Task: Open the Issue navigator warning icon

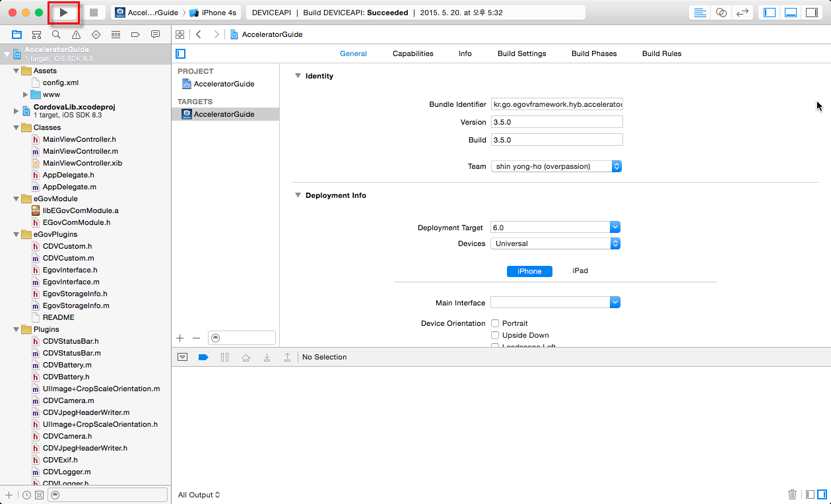Action: (x=77, y=34)
